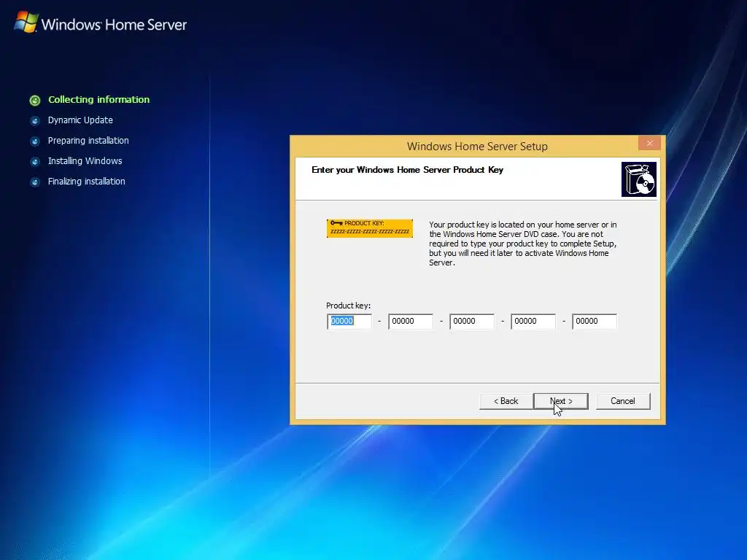Cancel the Windows Home Server Setup

pos(623,401)
